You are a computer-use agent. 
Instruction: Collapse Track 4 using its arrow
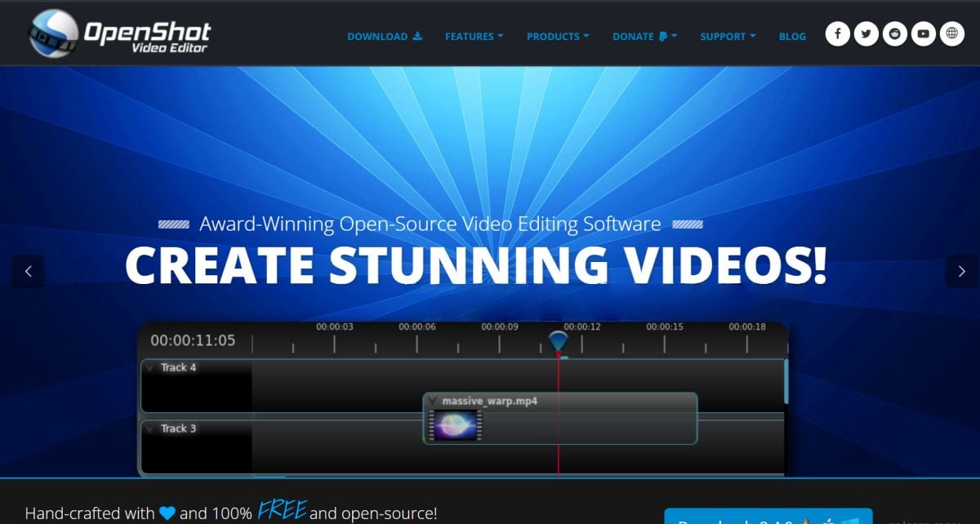point(150,368)
